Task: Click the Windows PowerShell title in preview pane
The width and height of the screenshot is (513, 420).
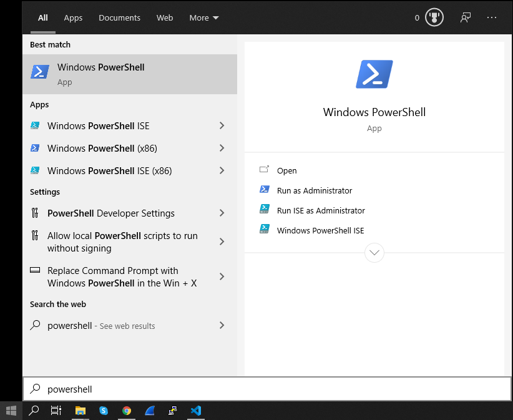Action: pos(374,112)
